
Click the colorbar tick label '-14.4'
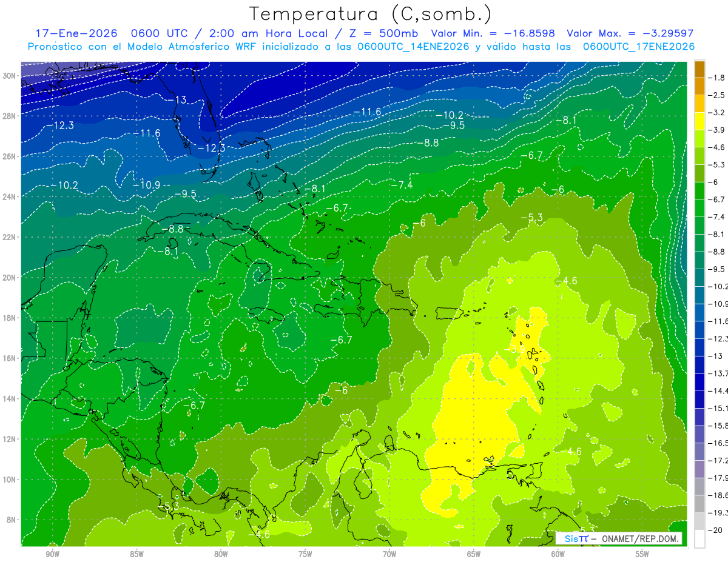pyautogui.click(x=720, y=391)
